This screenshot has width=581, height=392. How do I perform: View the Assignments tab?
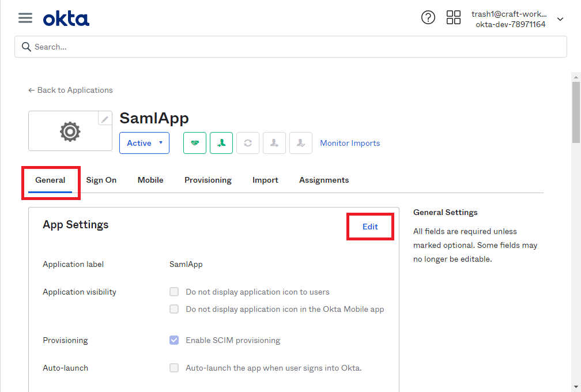click(x=324, y=180)
